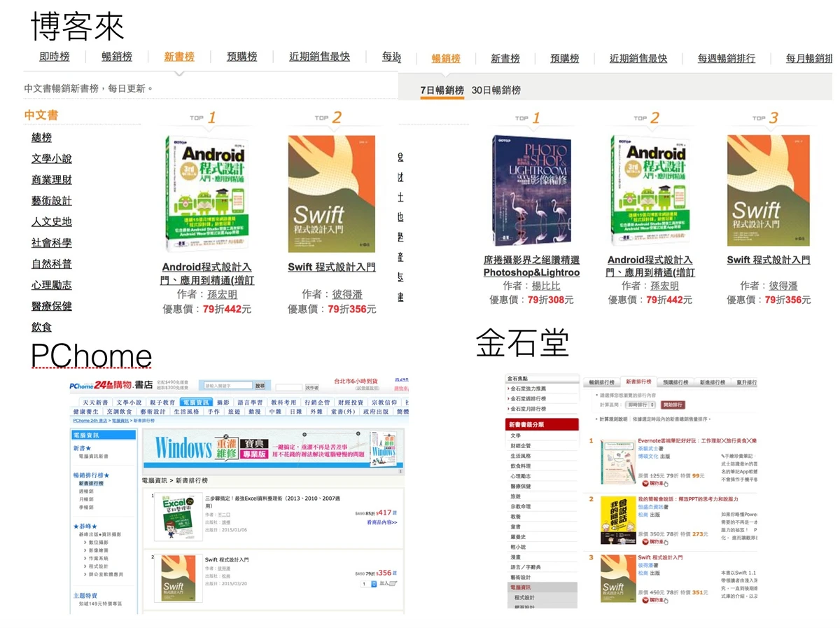The width and height of the screenshot is (840, 628).
Task: Click the add-to-cart icon beside Swift quantity selector
Action: [x=392, y=585]
